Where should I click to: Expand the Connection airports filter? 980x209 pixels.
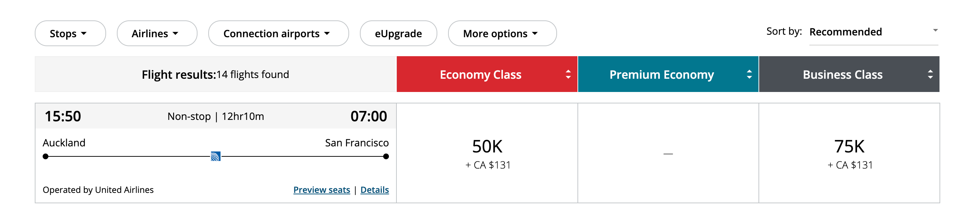(x=278, y=33)
